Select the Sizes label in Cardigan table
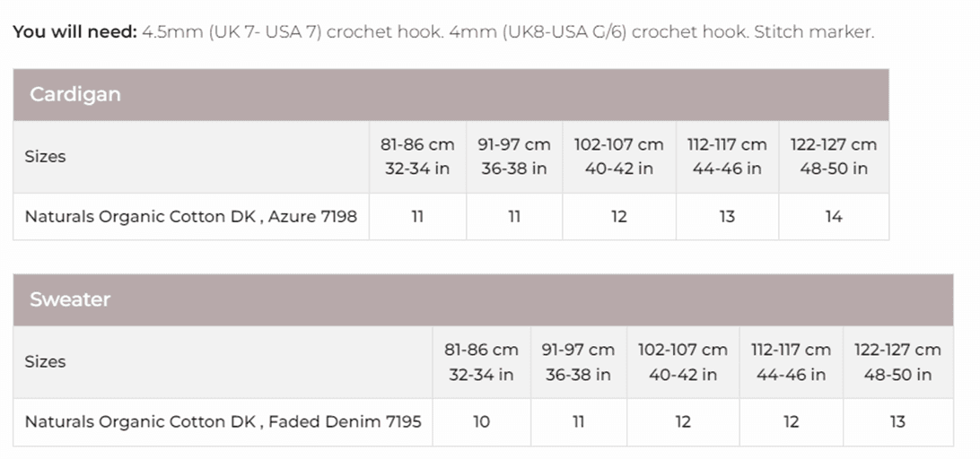Screen dimensions: 980x459 (45, 156)
